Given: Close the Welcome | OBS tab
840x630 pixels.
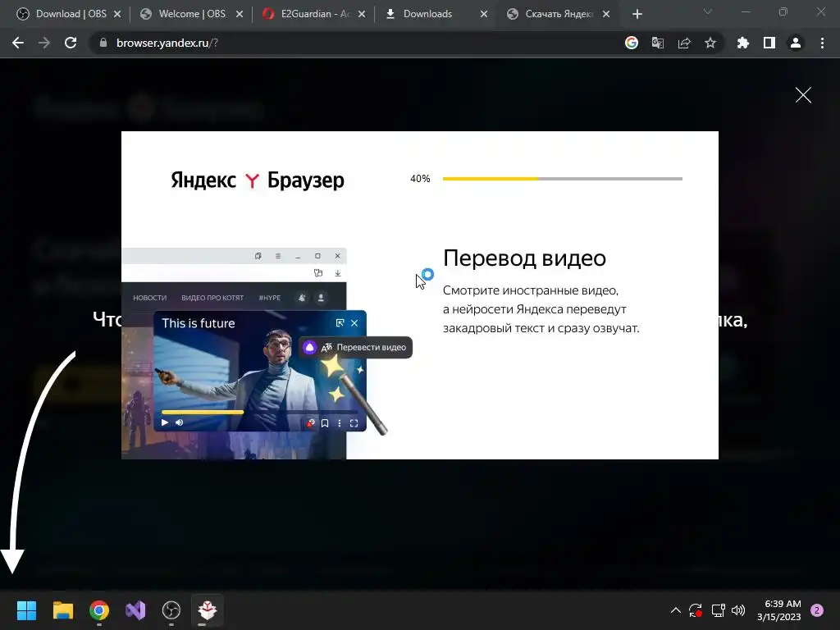Looking at the screenshot, I should pos(240,14).
